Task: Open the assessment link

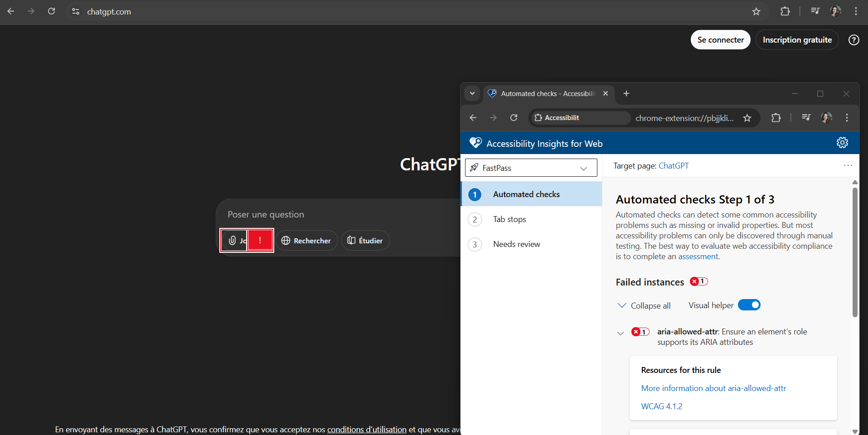Action: click(x=698, y=256)
